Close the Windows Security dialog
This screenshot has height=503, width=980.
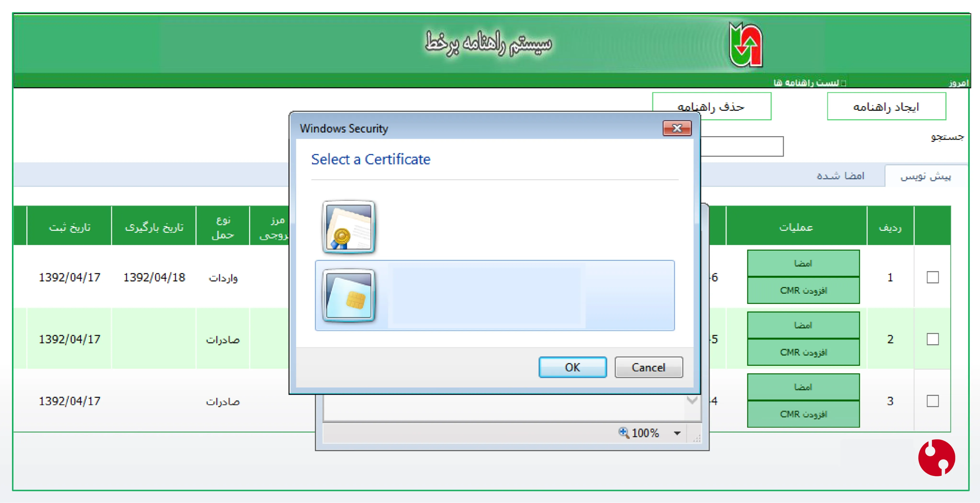coord(677,129)
